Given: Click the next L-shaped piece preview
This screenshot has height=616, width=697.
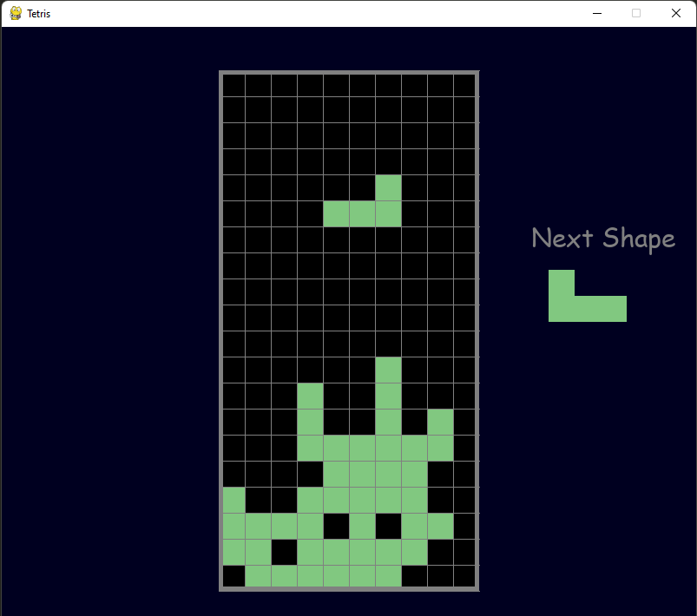Looking at the screenshot, I should coord(588,296).
